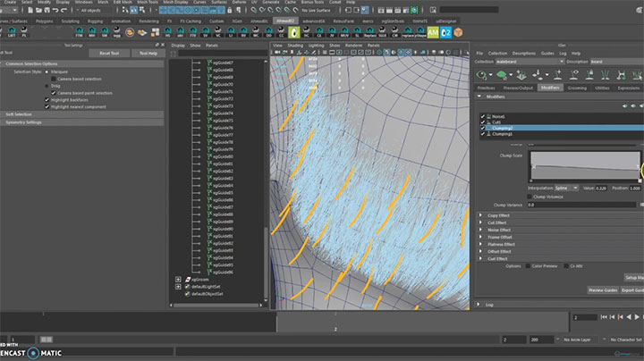
Task: Click the XGen preview eye icon
Action: (481, 75)
